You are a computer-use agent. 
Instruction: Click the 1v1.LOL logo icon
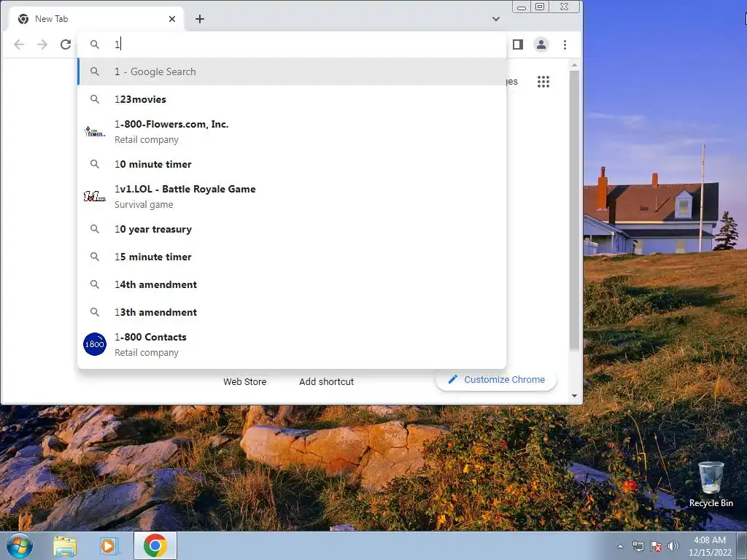[95, 196]
